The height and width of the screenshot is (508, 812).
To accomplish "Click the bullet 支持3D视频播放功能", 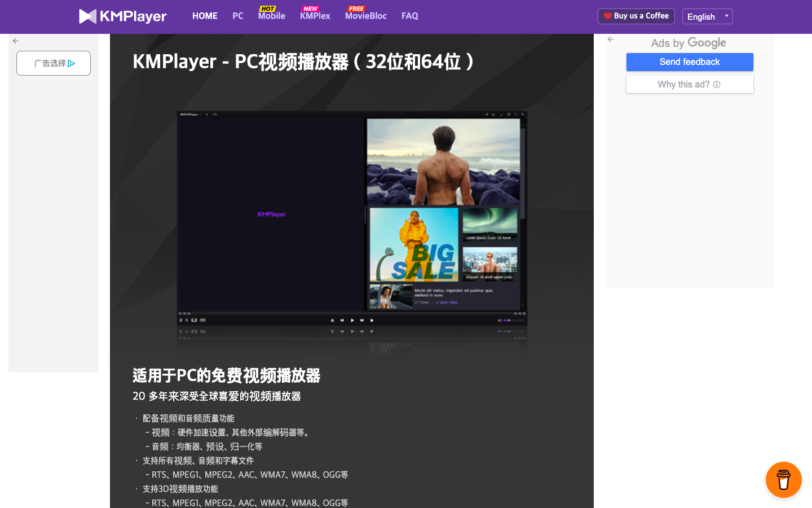I will click(x=180, y=489).
